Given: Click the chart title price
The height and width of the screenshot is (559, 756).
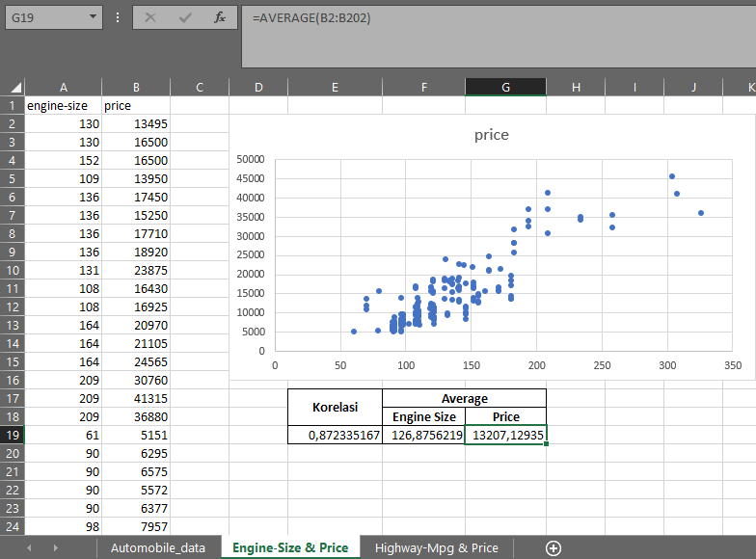Looking at the screenshot, I should tap(492, 135).
